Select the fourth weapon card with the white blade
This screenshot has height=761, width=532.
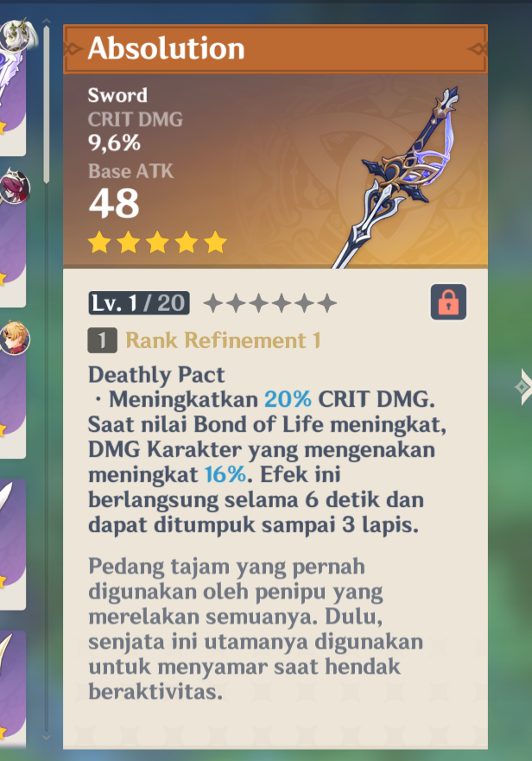(13, 543)
